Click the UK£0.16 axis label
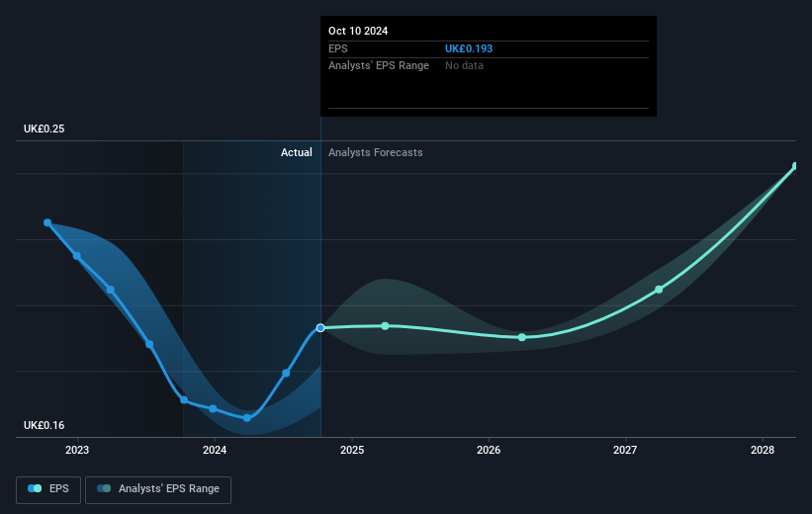The width and height of the screenshot is (812, 514). [45, 425]
